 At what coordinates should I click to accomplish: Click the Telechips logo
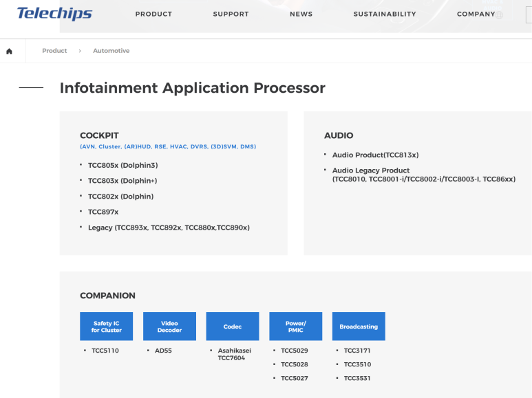pyautogui.click(x=54, y=14)
